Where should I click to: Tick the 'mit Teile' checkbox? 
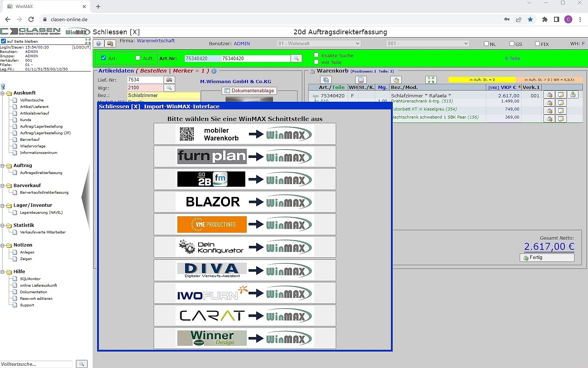tap(316, 62)
